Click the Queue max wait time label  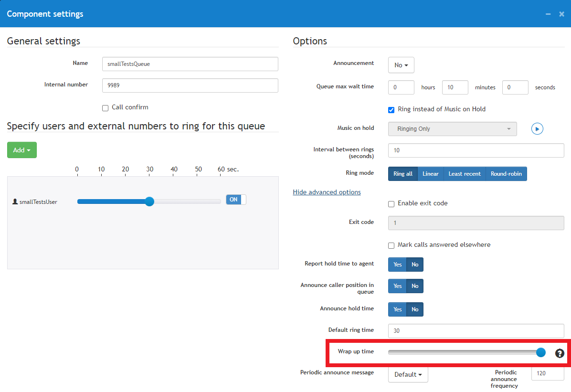[345, 86]
